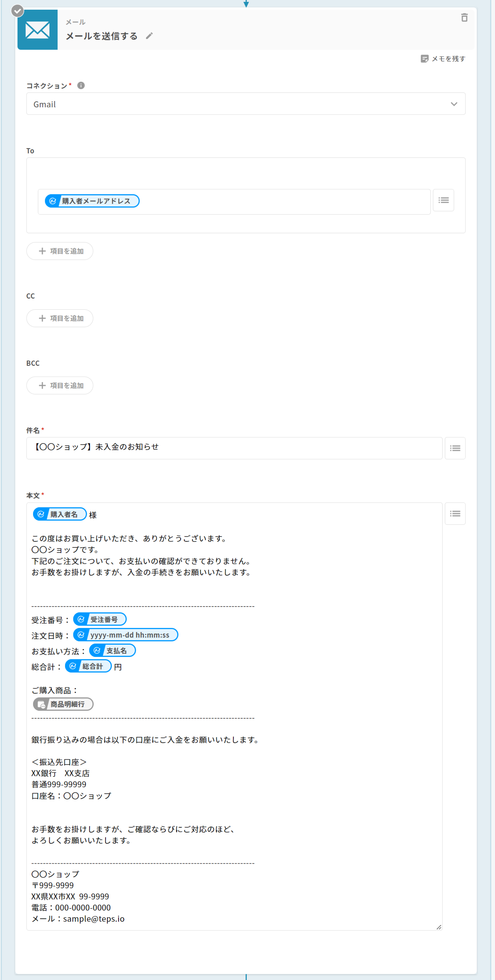
Task: Open list picker beside To field
Action: (x=443, y=200)
